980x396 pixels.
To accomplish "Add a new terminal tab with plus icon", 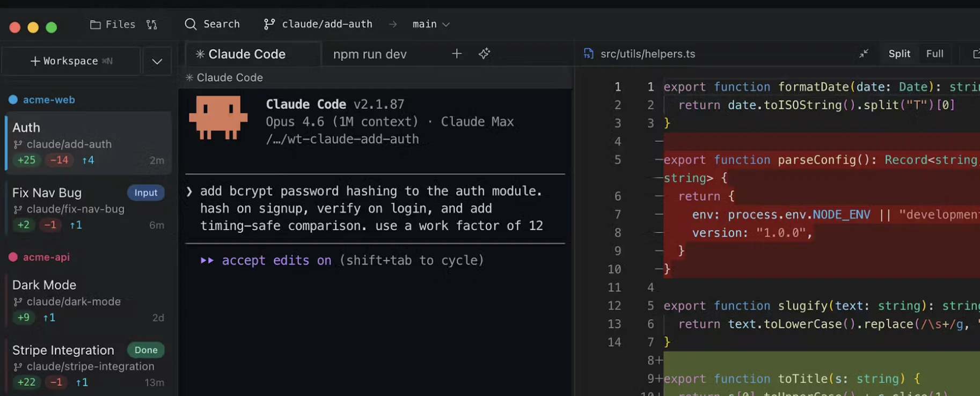I will 457,54.
